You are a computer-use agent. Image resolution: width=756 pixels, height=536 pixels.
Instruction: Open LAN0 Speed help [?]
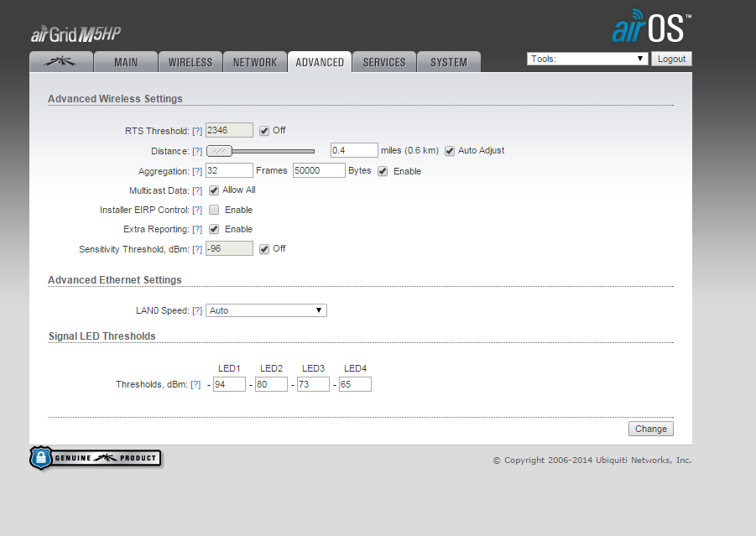(x=197, y=311)
